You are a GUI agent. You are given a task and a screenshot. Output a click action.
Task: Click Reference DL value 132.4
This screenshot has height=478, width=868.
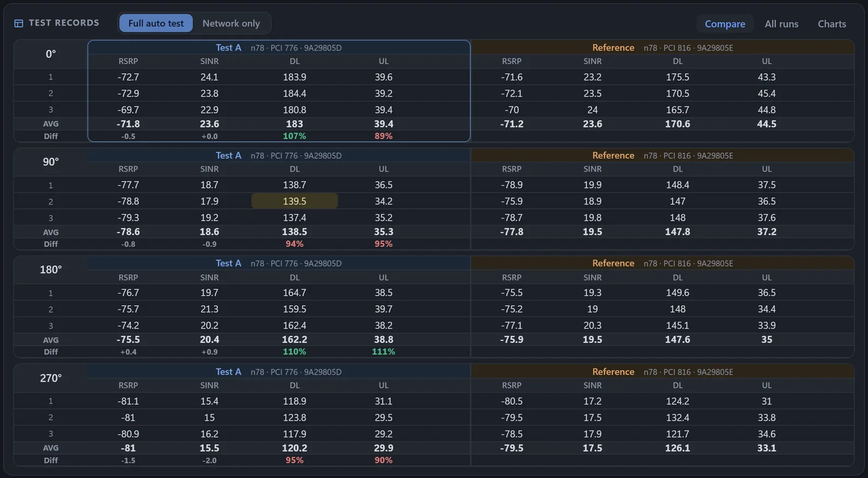click(x=678, y=418)
